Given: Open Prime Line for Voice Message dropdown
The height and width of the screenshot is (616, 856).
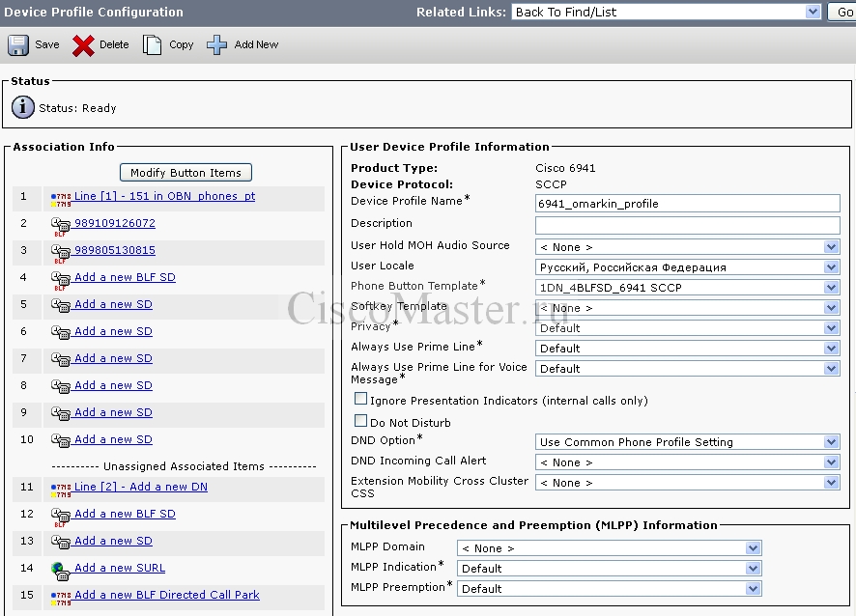Looking at the screenshot, I should pyautogui.click(x=687, y=368).
